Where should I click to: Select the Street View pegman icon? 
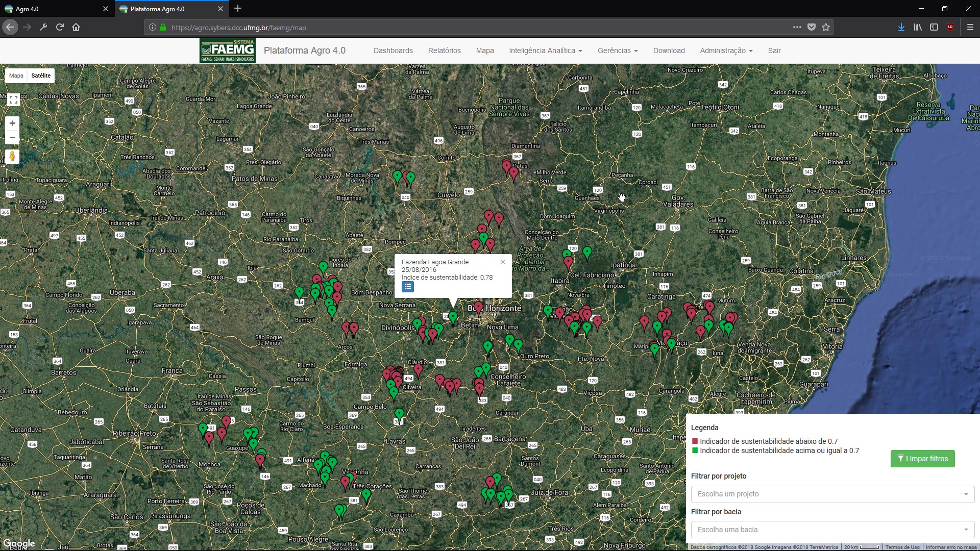(x=12, y=156)
